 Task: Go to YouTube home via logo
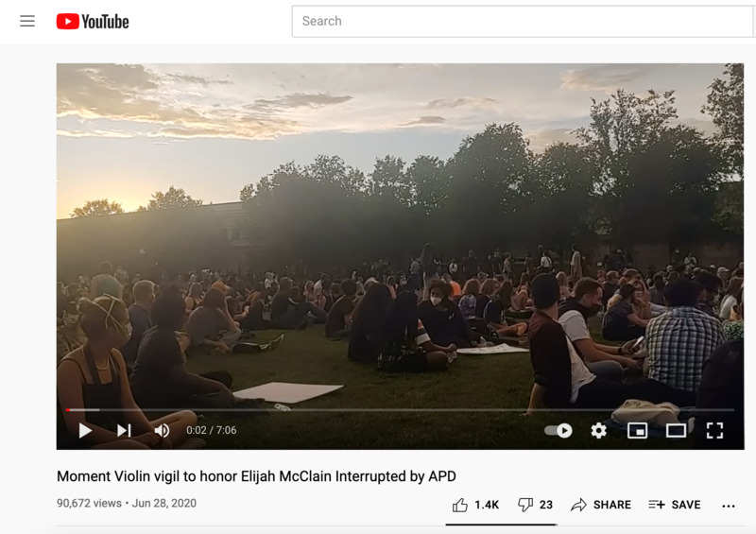pos(93,21)
